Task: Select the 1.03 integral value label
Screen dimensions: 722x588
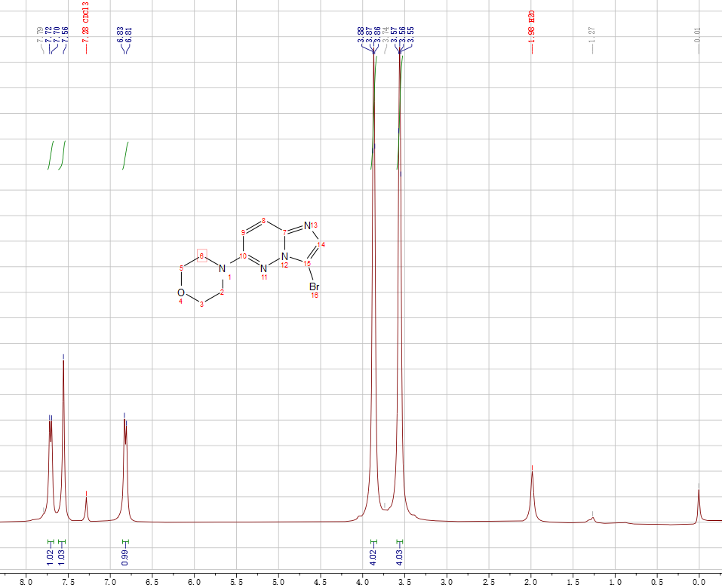Action: tap(62, 558)
